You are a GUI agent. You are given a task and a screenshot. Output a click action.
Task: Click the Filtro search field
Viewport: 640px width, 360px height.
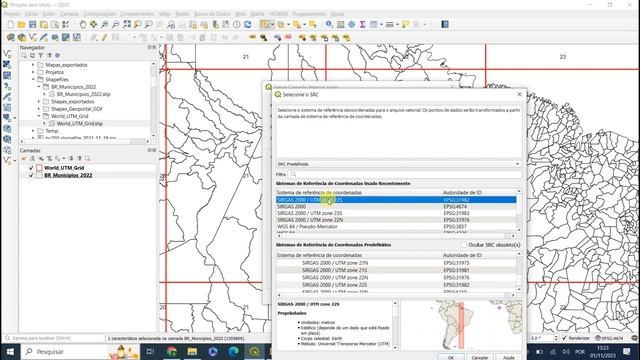pyautogui.click(x=404, y=174)
